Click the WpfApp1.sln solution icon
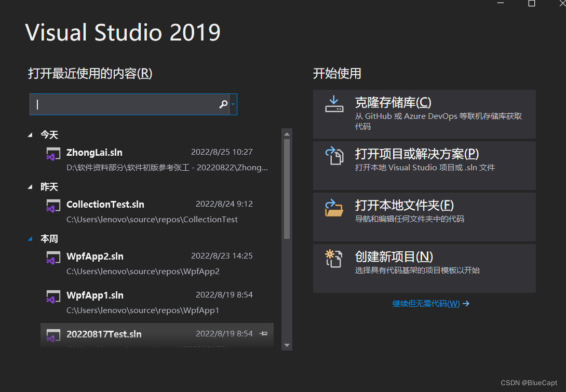Image resolution: width=566 pixels, height=392 pixels. tap(53, 296)
